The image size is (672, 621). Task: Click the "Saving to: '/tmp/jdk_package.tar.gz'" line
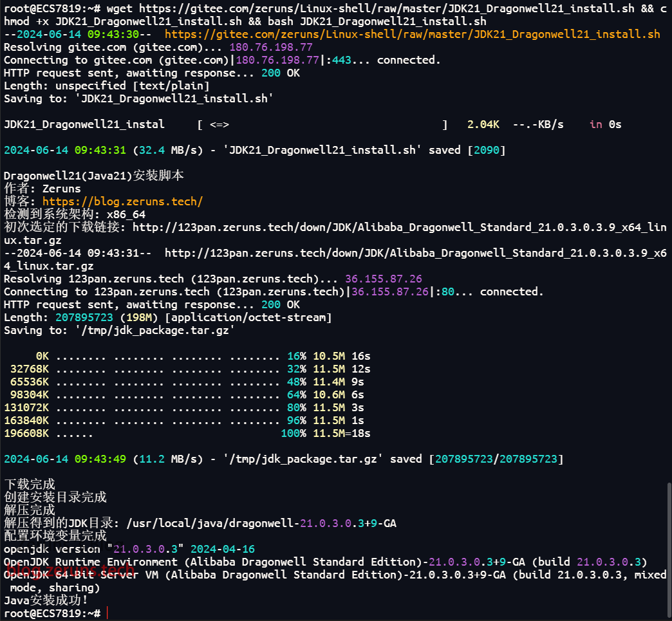[120, 330]
